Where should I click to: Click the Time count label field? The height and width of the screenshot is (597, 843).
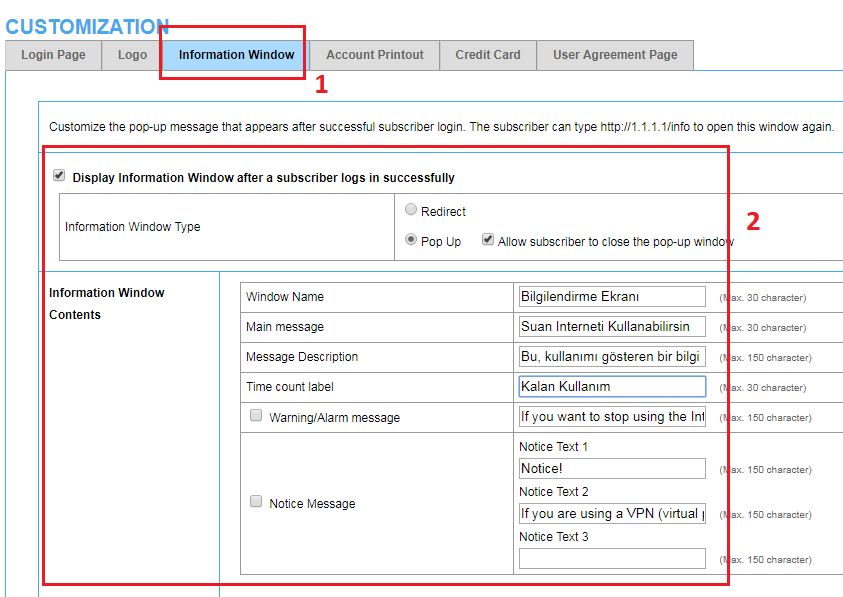pyautogui.click(x=612, y=387)
